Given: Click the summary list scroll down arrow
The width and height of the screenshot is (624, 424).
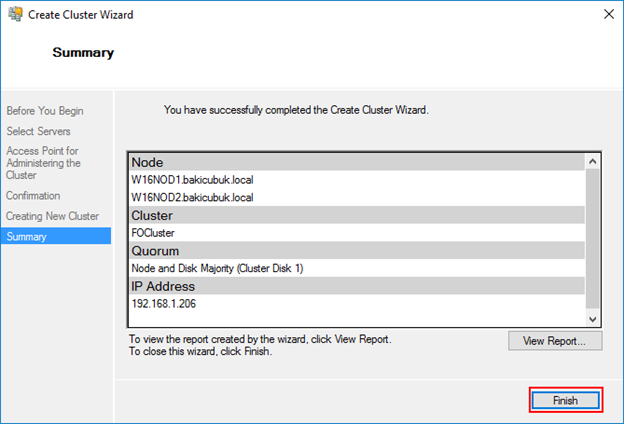Looking at the screenshot, I should [593, 319].
